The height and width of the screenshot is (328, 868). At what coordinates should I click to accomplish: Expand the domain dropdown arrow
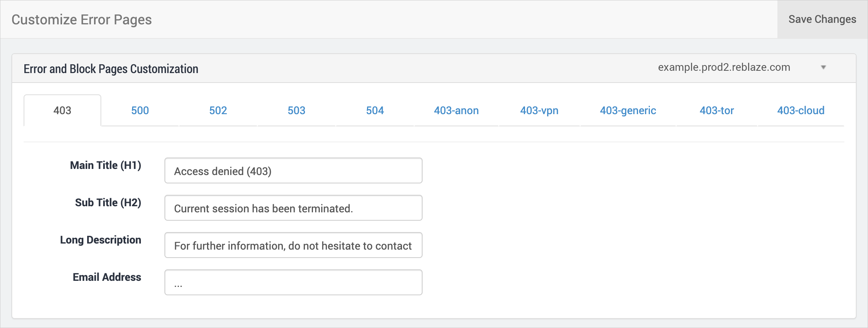tap(823, 67)
